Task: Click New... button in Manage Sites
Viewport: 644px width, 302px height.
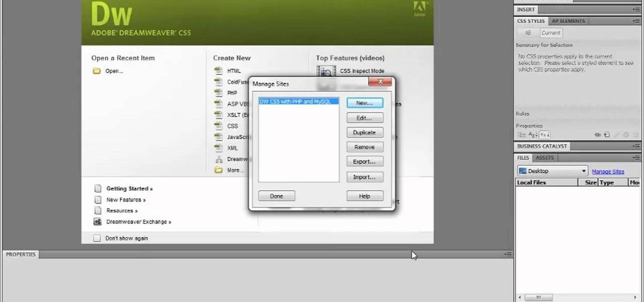Action: click(x=365, y=103)
